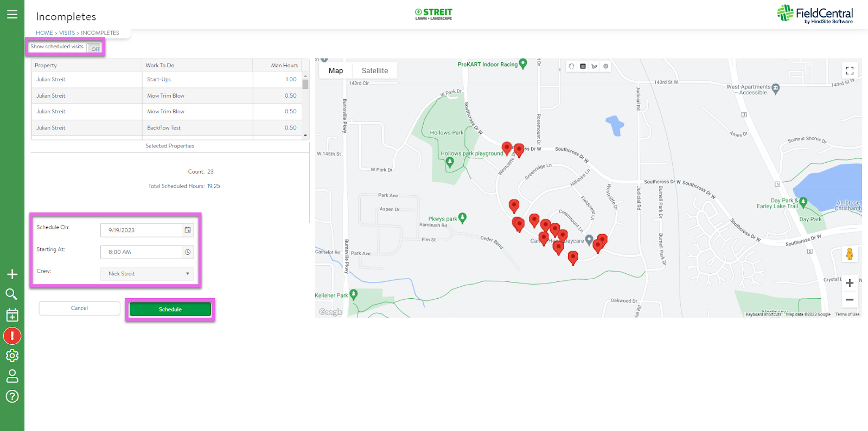Click the red pin near Hollows park playground
This screenshot has width=868, height=431.
point(507,148)
